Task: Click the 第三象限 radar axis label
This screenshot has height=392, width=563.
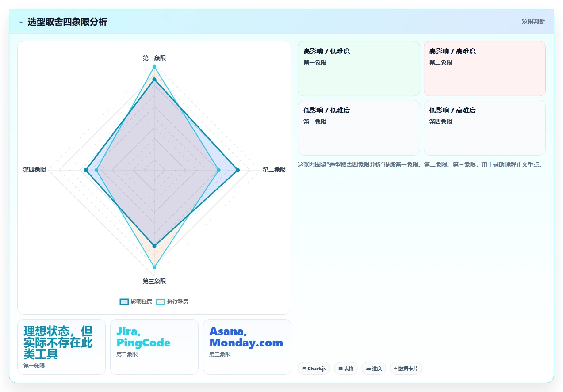Action: (x=154, y=281)
